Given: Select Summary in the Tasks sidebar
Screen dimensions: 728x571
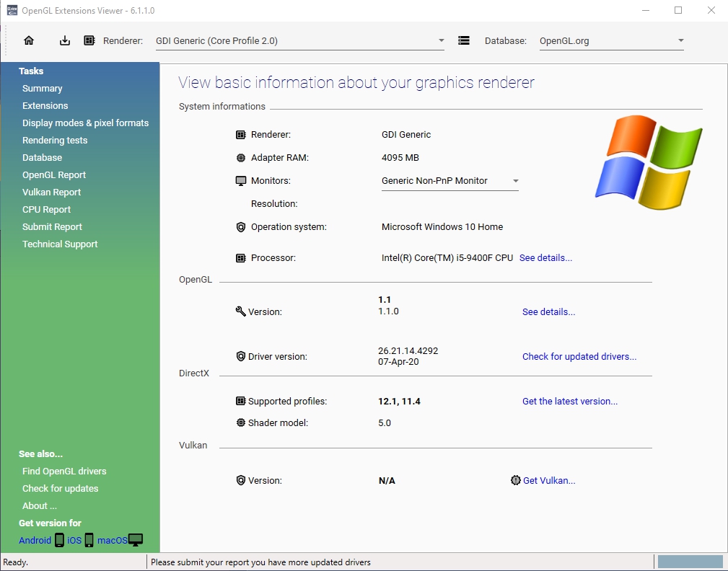Looking at the screenshot, I should coord(43,88).
